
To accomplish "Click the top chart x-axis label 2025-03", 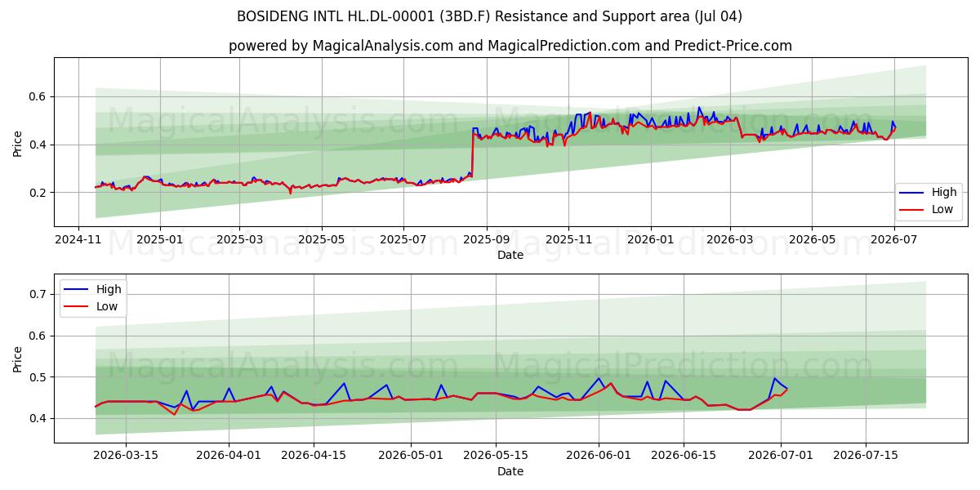I will pos(239,240).
